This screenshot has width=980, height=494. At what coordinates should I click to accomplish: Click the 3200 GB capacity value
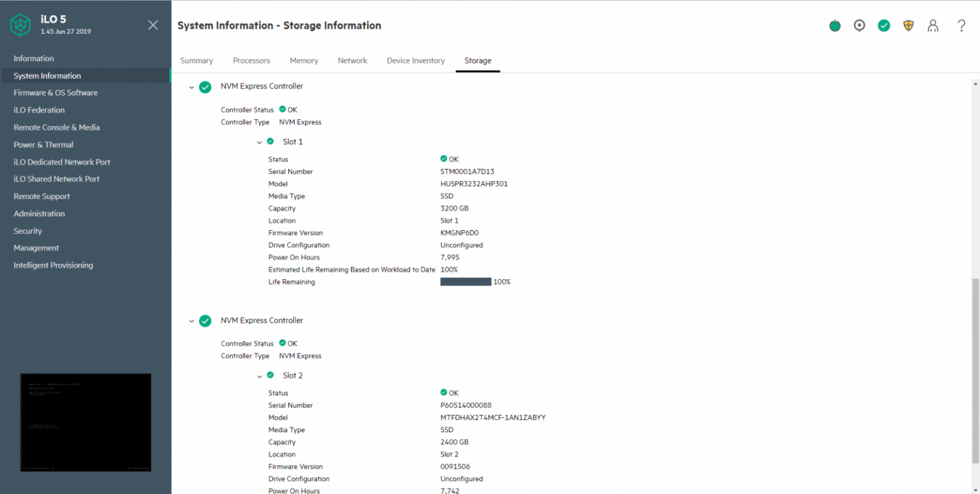pyautogui.click(x=454, y=208)
